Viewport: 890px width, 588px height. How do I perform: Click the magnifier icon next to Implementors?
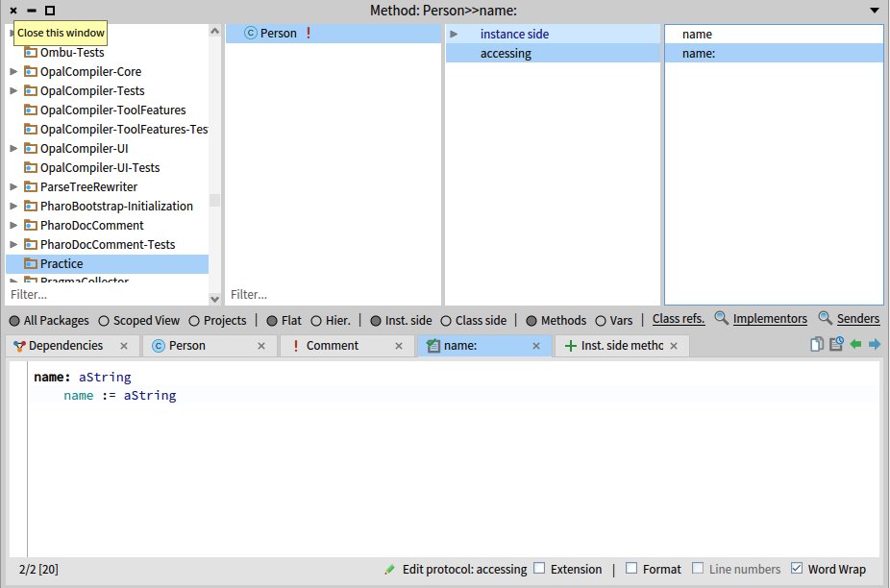click(x=721, y=319)
